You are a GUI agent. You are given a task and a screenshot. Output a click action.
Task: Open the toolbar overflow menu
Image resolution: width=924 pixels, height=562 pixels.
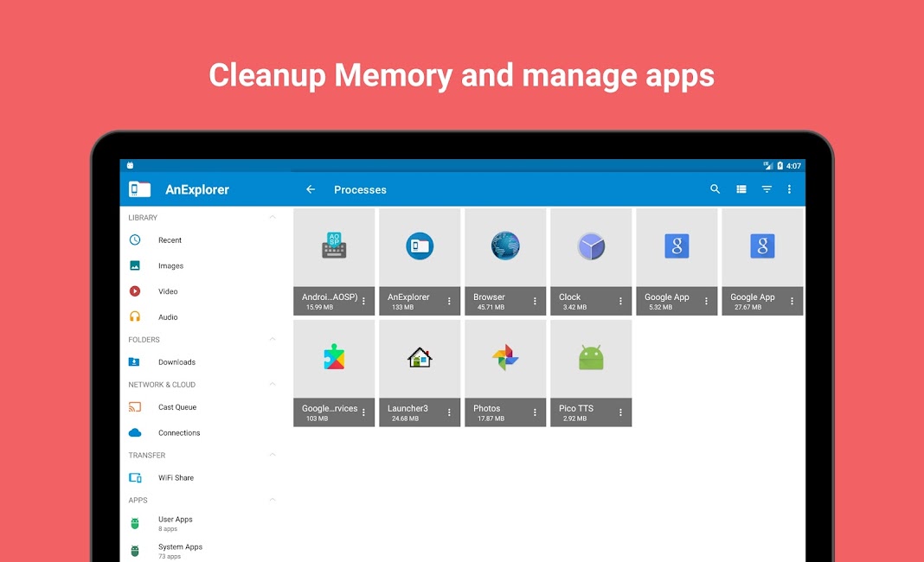(x=790, y=189)
